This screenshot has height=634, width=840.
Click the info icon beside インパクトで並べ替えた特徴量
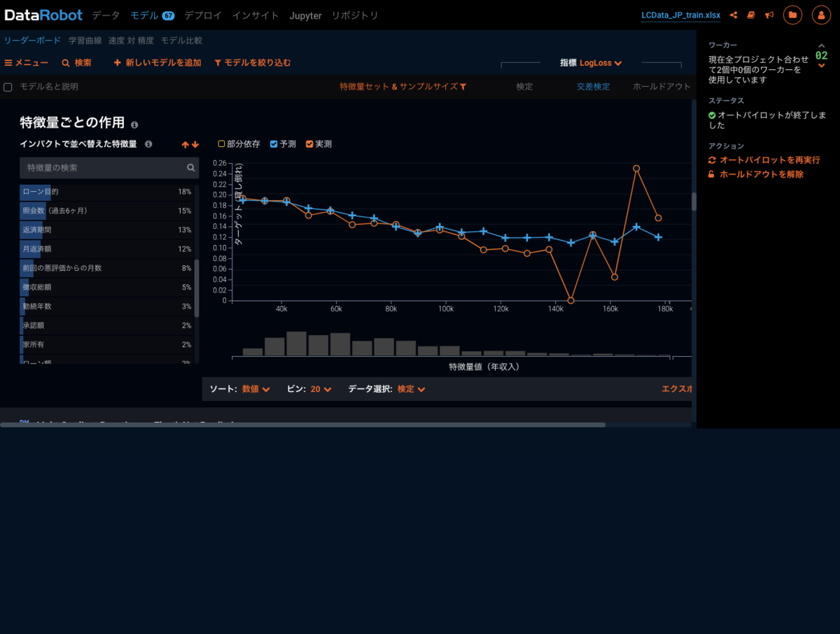click(148, 143)
